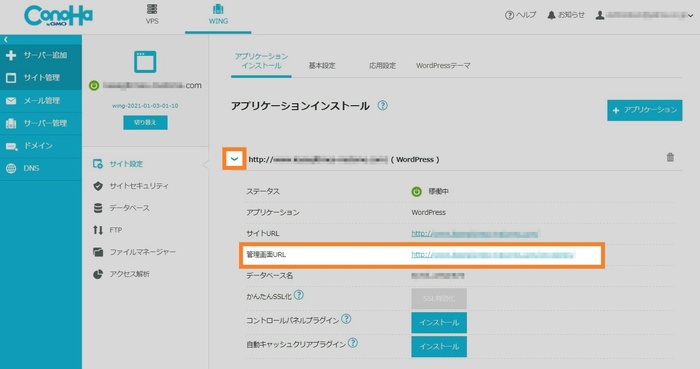Switch to WordPressテーマ tab
This screenshot has height=369, width=700.
click(x=443, y=66)
